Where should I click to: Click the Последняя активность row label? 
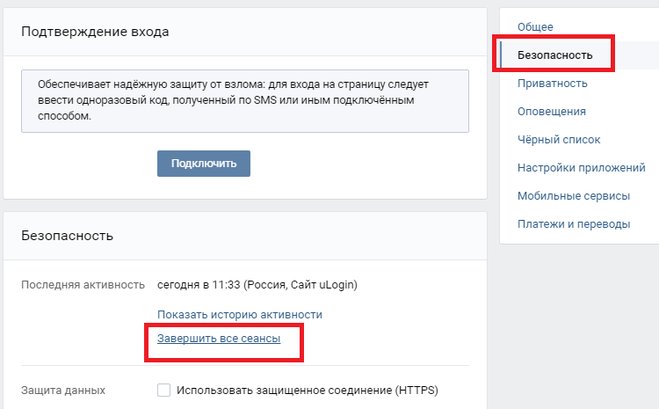(x=83, y=285)
